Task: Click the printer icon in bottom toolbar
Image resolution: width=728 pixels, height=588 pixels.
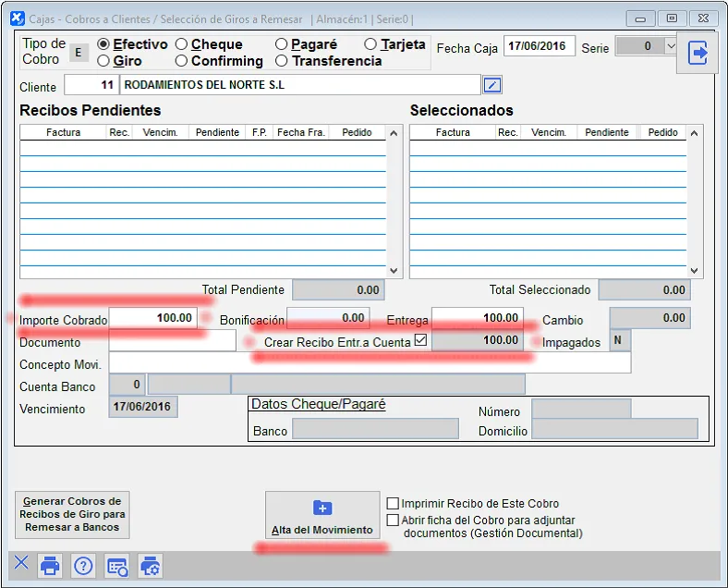Action: 50,566
